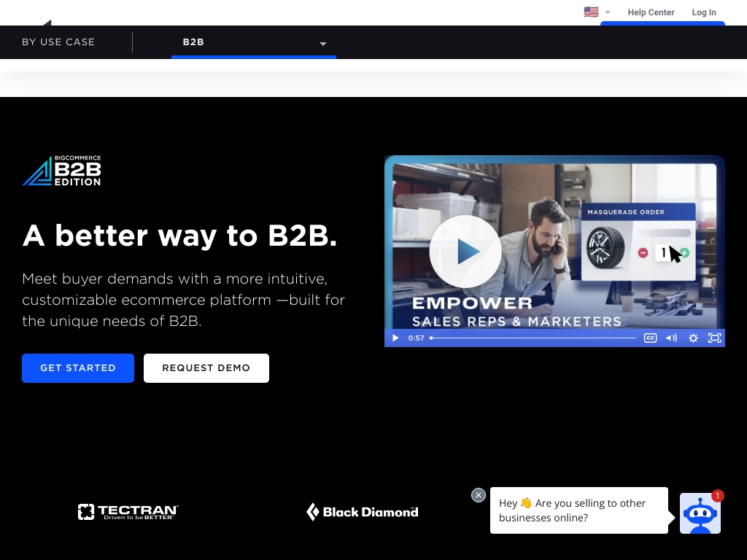Seek on the video progress bar
The height and width of the screenshot is (560, 747).
click(533, 338)
